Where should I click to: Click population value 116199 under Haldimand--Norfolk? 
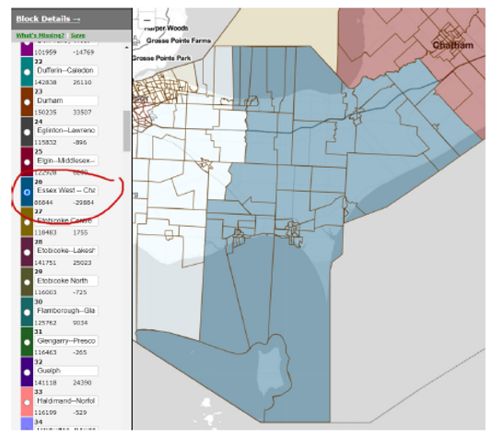coord(45,412)
